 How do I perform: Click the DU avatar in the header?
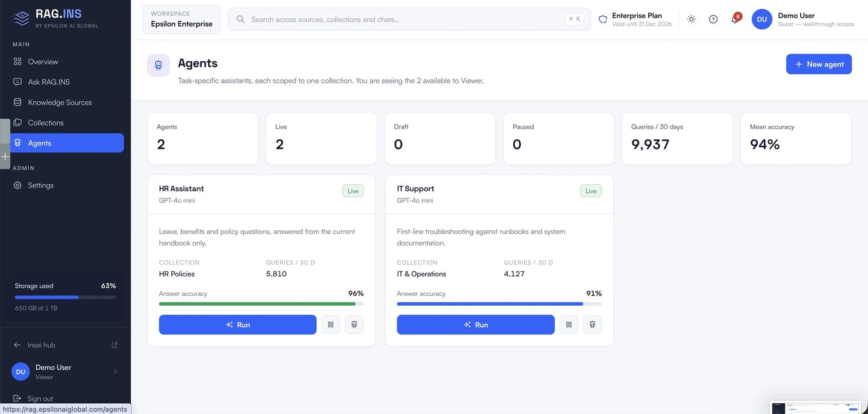[762, 20]
